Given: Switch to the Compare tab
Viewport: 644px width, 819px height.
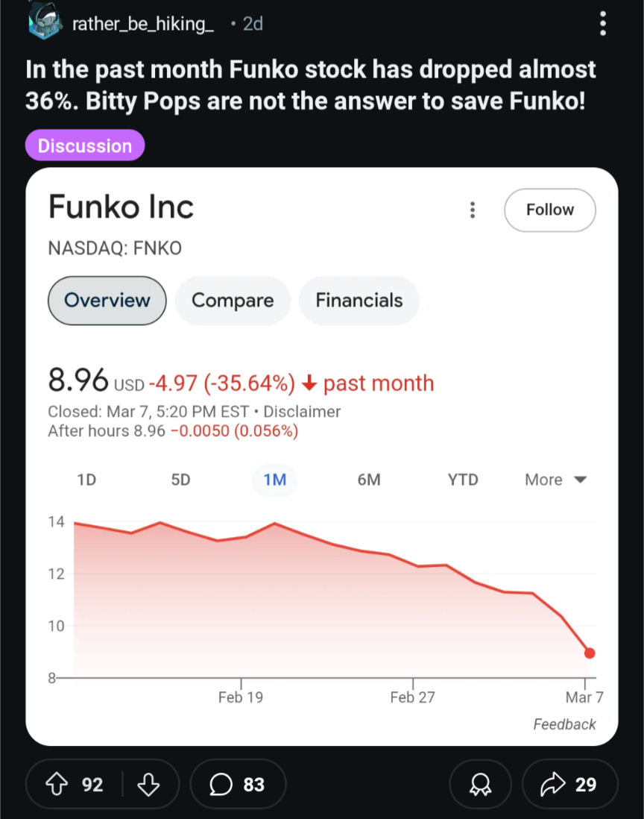Looking at the screenshot, I should point(233,301).
